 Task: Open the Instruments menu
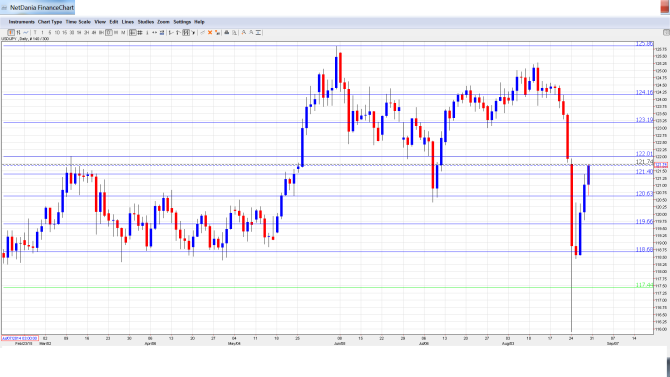click(22, 22)
